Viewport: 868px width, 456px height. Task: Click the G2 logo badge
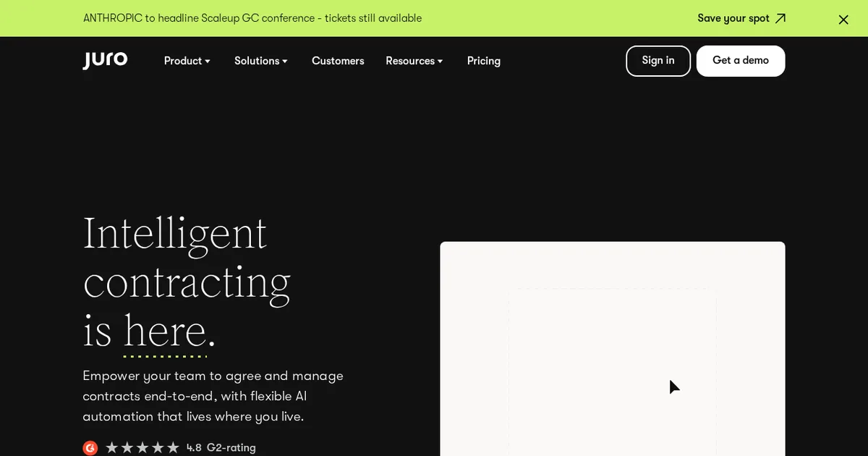pyautogui.click(x=90, y=448)
